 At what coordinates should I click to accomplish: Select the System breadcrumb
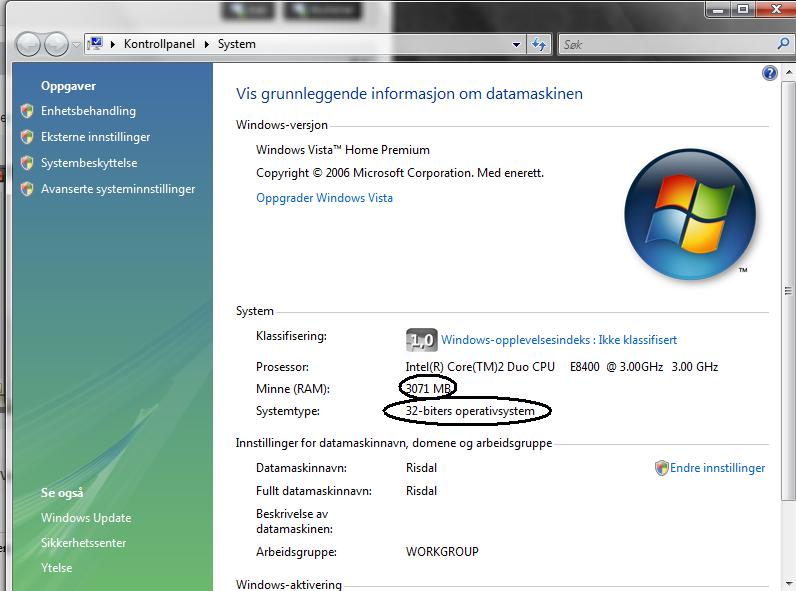coord(237,44)
